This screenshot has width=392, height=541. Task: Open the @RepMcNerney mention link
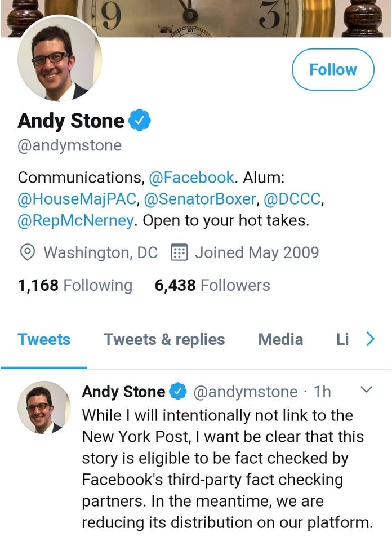(75, 220)
